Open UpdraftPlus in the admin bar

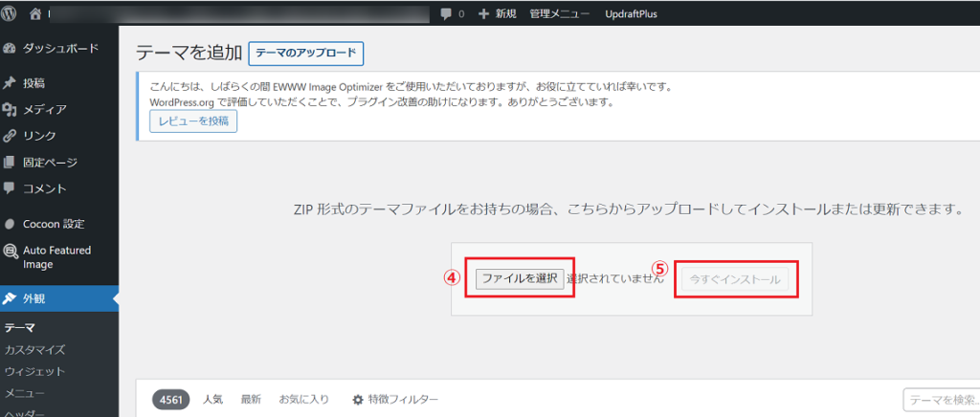pyautogui.click(x=632, y=13)
